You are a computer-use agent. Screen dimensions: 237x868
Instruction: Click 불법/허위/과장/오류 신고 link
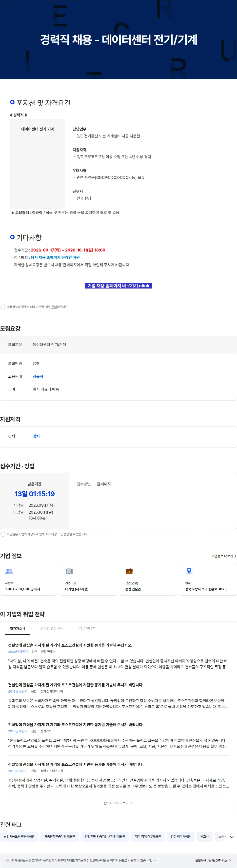213,860
